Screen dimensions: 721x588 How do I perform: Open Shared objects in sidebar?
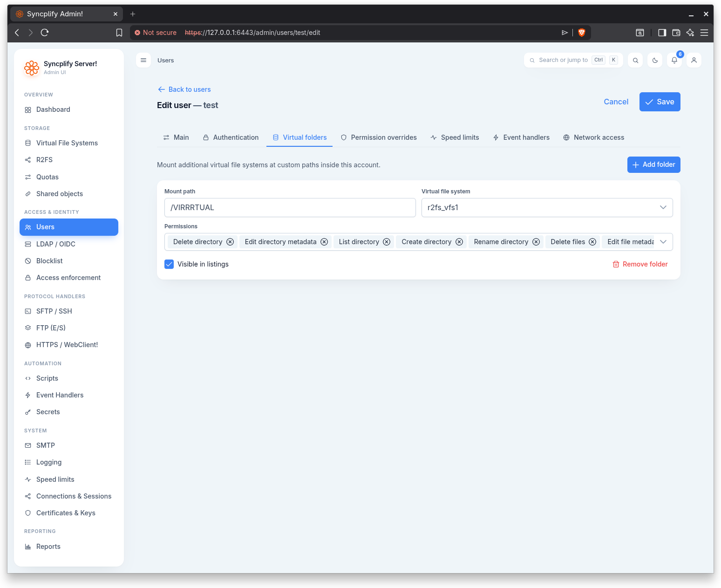click(69, 194)
